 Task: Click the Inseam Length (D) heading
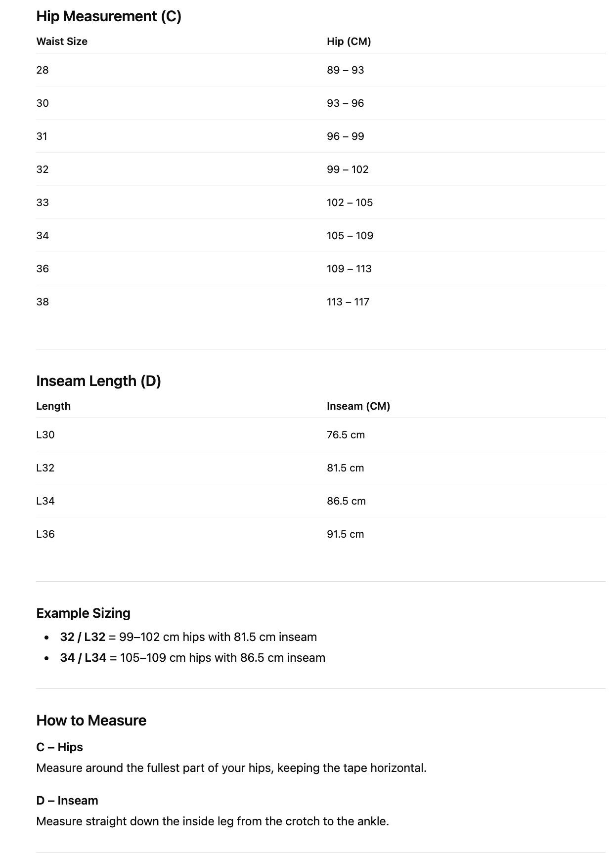(98, 381)
